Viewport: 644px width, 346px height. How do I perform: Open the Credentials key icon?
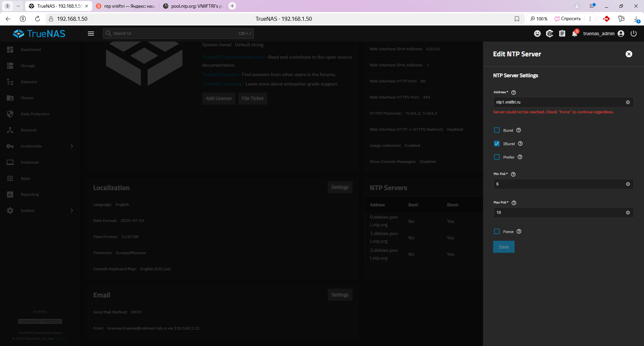[x=10, y=146]
